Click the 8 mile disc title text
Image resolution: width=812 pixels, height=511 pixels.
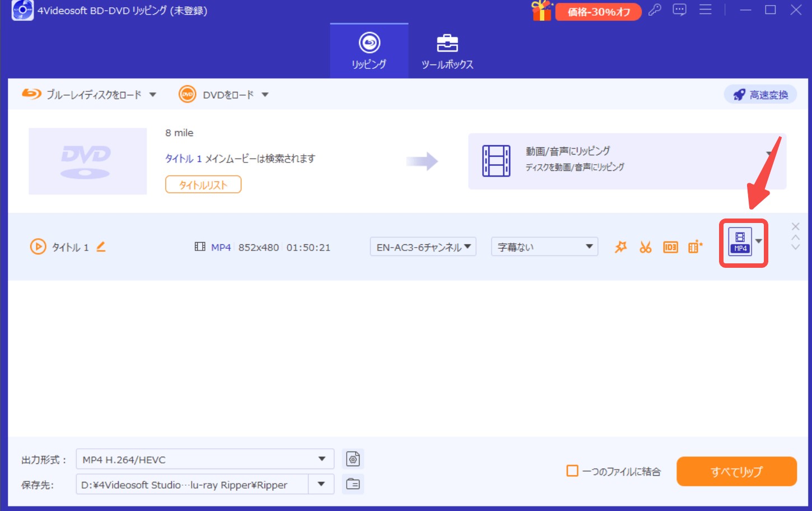(179, 133)
